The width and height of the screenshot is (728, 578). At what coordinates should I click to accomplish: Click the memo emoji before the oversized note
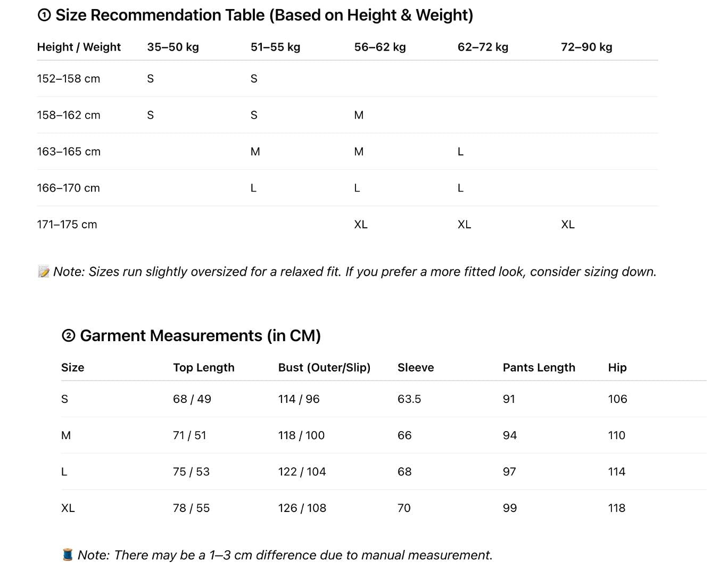click(x=44, y=272)
